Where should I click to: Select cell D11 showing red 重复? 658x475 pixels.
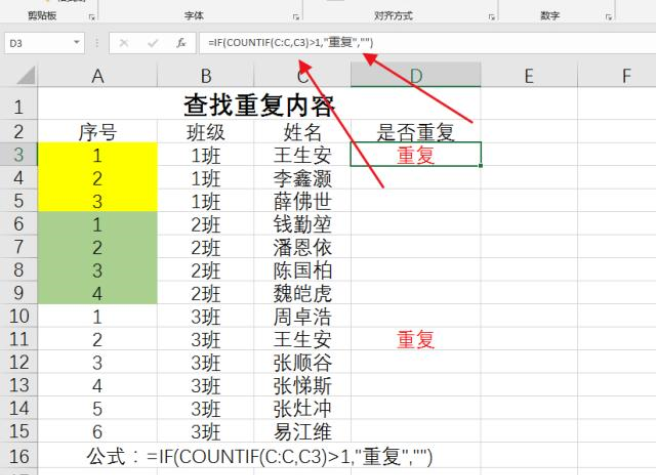tap(415, 340)
